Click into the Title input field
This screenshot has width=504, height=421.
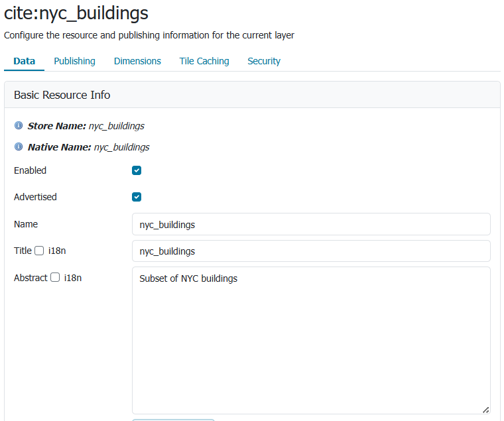[311, 251]
